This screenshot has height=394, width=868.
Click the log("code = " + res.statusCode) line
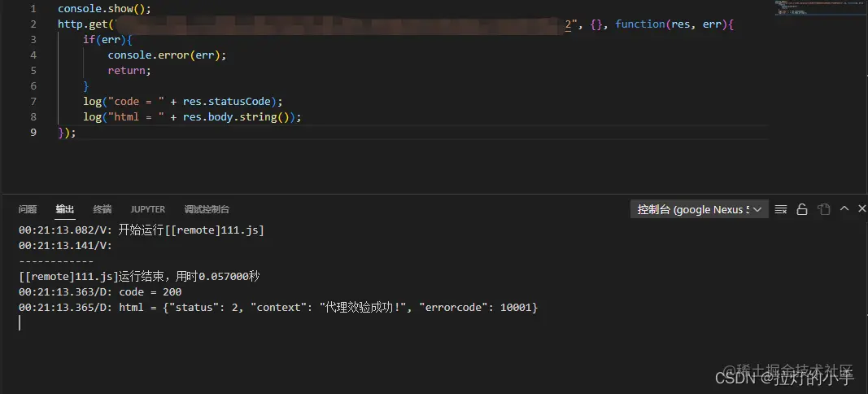[183, 102]
